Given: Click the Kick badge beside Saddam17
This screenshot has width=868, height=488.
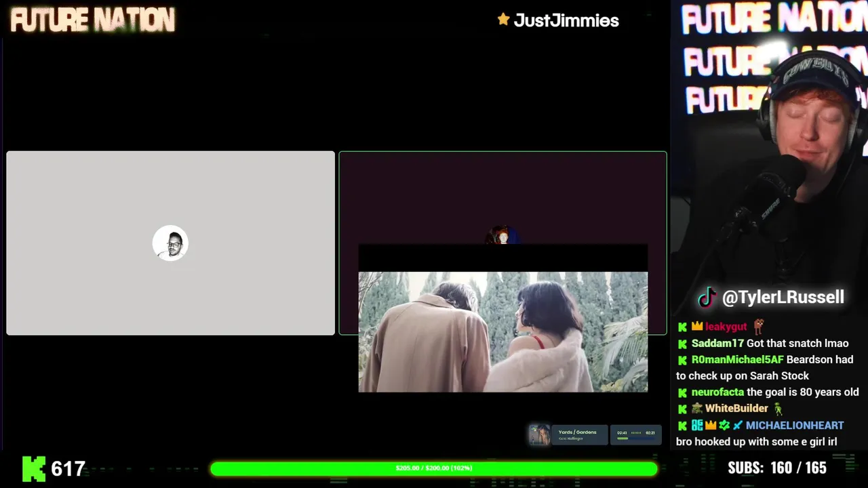Looking at the screenshot, I should 682,344.
